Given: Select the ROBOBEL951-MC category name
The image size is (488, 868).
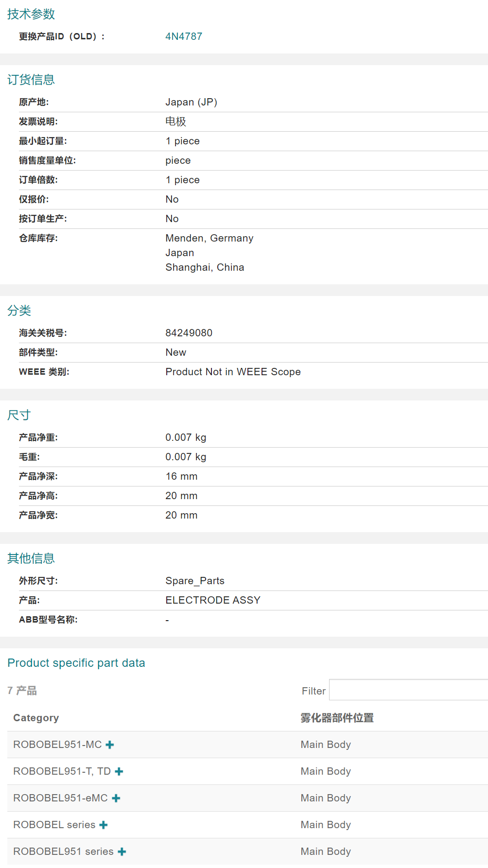Looking at the screenshot, I should coord(57,745).
